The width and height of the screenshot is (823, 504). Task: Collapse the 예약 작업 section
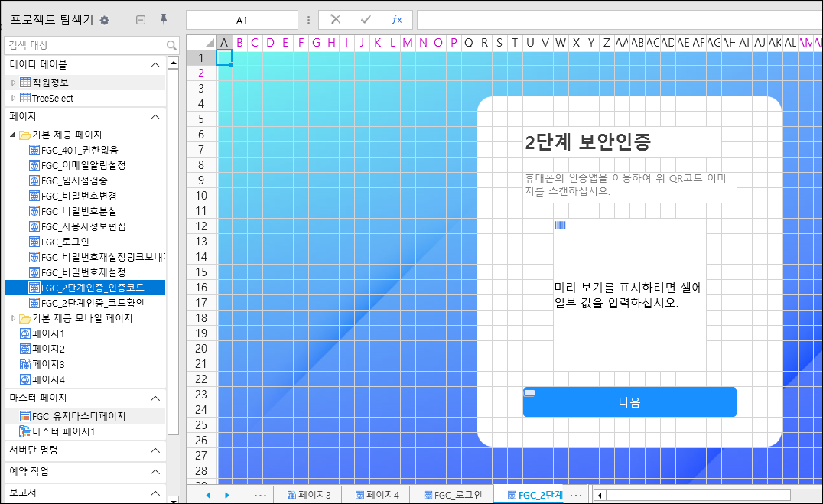click(x=155, y=471)
